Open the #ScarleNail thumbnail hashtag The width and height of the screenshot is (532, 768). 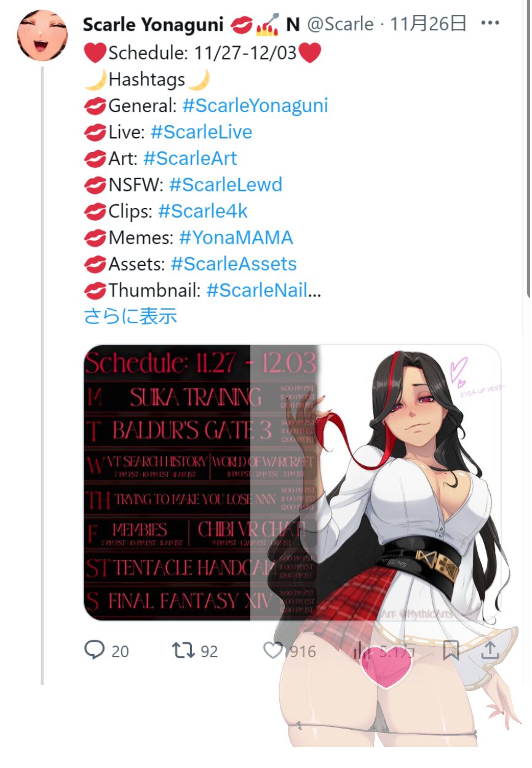click(257, 290)
